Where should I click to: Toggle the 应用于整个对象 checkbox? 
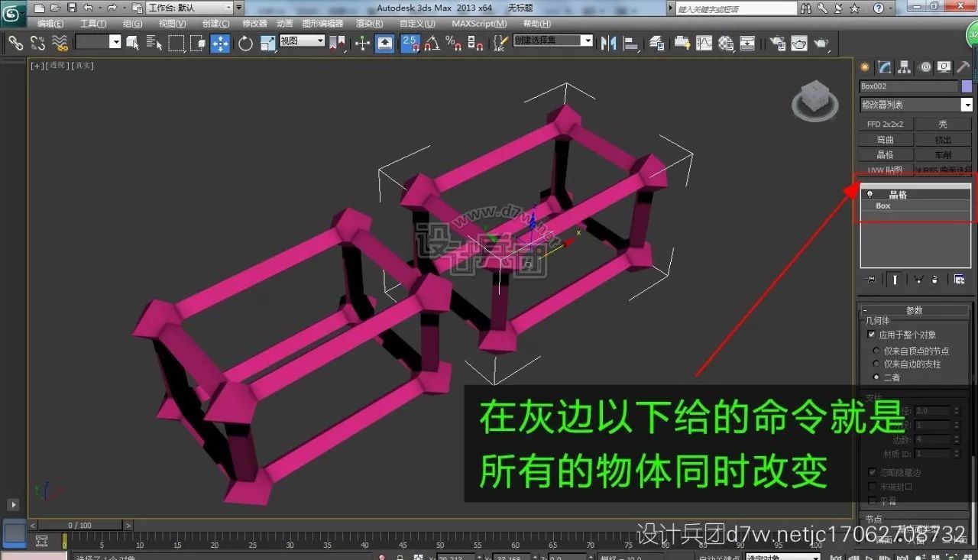coord(872,335)
